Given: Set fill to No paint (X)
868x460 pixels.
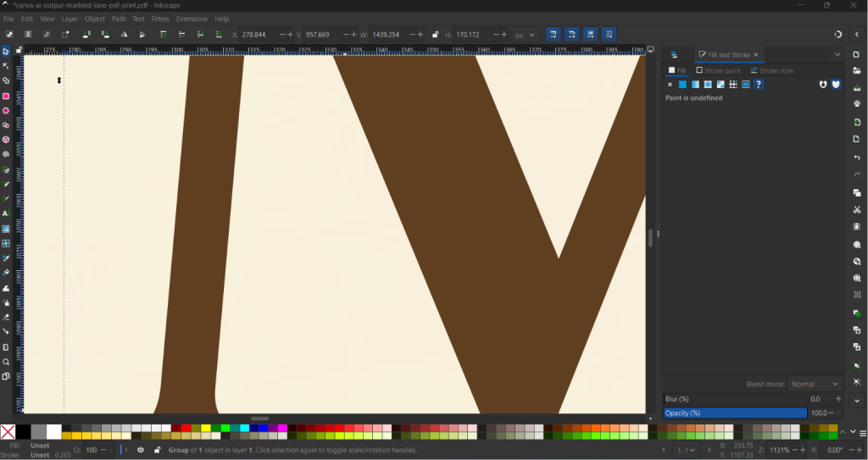Looking at the screenshot, I should tap(670, 85).
